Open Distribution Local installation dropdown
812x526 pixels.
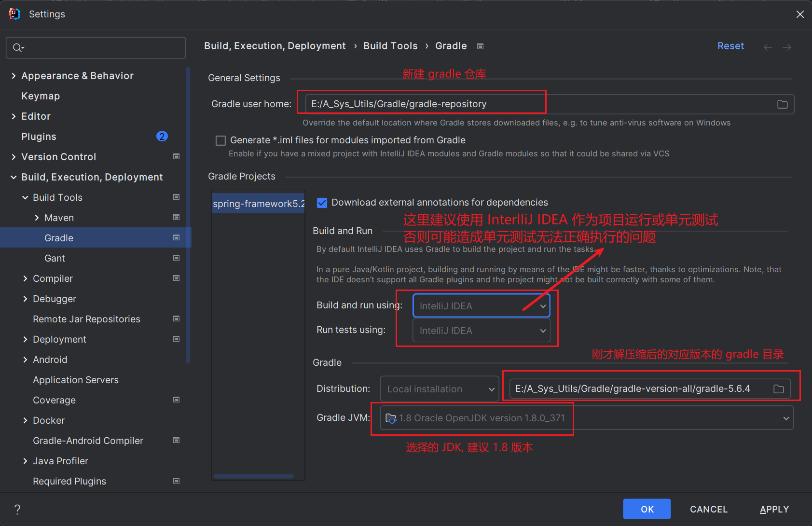440,389
